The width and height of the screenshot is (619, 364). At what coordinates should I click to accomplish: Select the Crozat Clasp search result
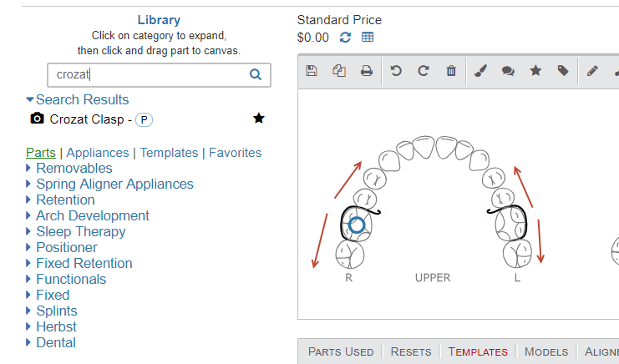click(88, 119)
